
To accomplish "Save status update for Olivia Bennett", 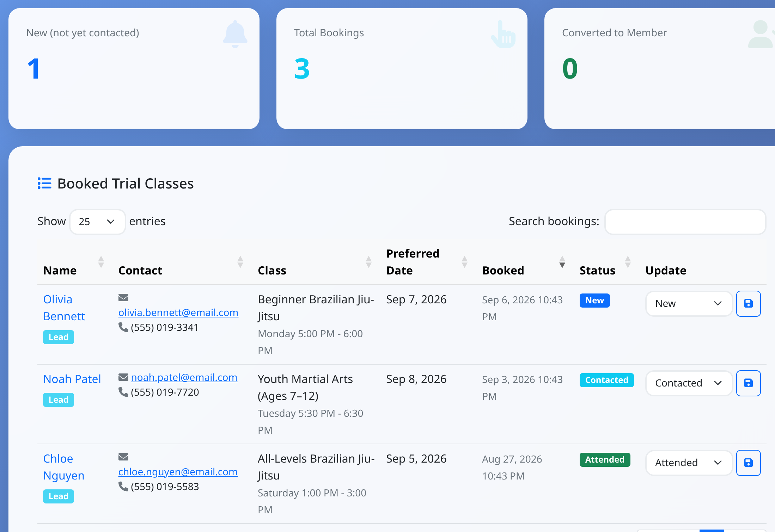I will [x=748, y=303].
